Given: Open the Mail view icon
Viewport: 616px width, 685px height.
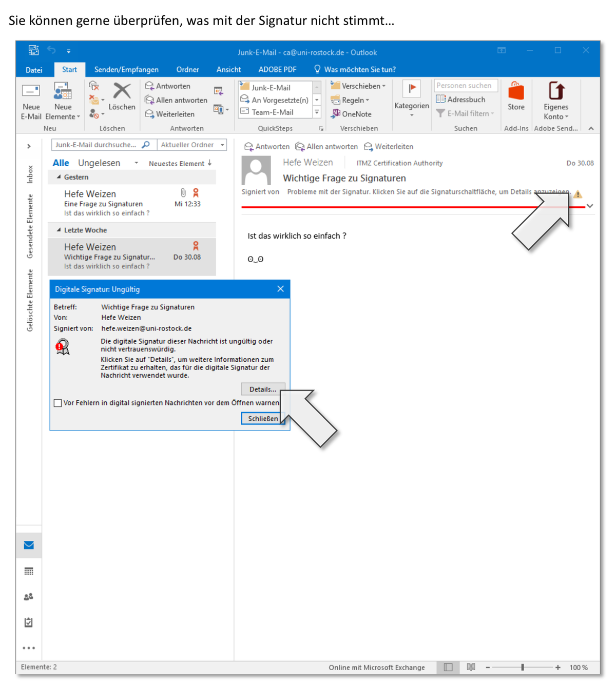Looking at the screenshot, I should coord(29,545).
